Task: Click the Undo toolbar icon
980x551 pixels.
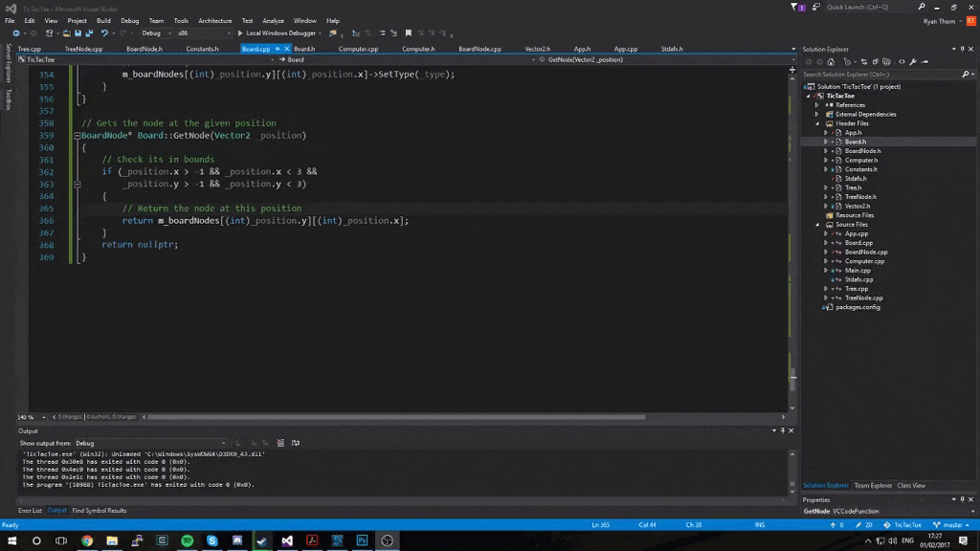Action: click(x=104, y=33)
